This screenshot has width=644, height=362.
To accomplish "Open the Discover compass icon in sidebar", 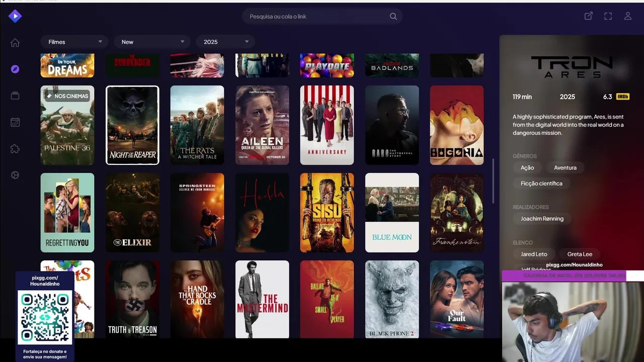I will pyautogui.click(x=15, y=69).
